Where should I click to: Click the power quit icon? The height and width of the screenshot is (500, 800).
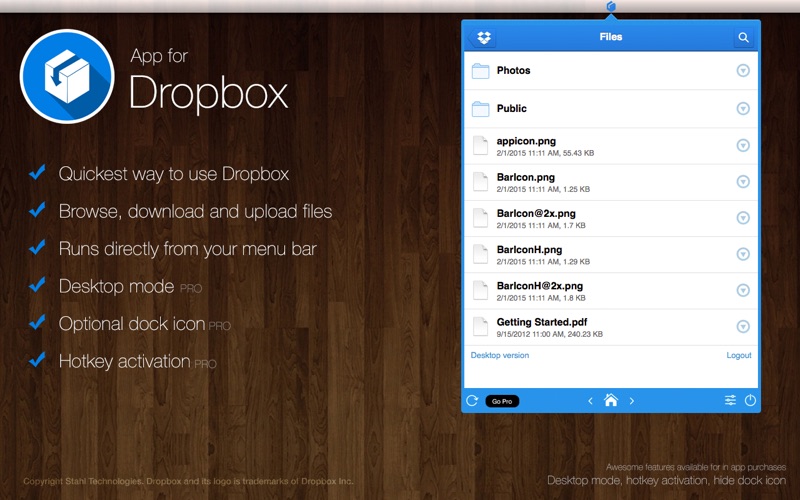750,401
